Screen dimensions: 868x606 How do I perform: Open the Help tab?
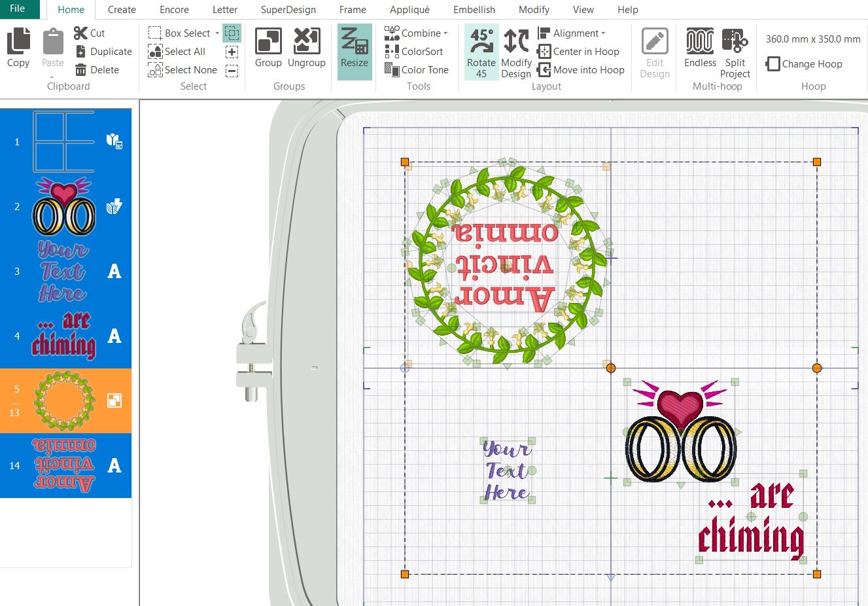pos(628,9)
